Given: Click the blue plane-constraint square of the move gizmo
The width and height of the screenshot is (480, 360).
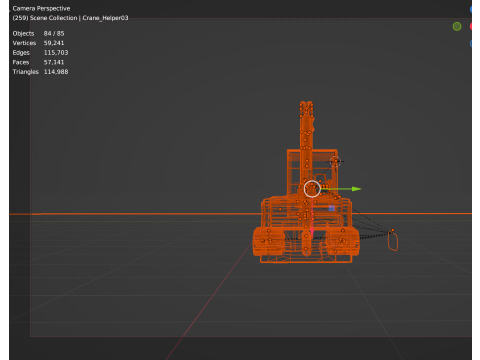Looking at the screenshot, I should click(x=331, y=208).
